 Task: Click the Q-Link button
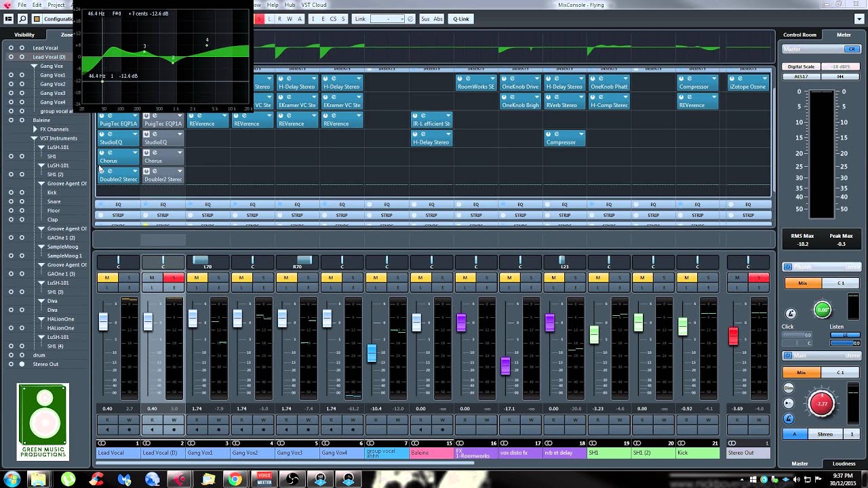pyautogui.click(x=461, y=19)
